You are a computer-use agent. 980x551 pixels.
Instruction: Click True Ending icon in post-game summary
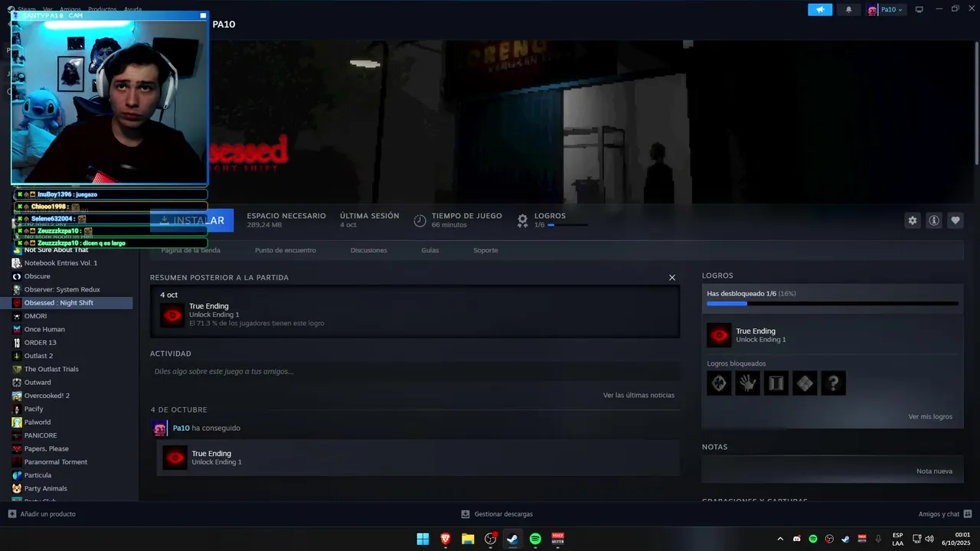pos(172,315)
